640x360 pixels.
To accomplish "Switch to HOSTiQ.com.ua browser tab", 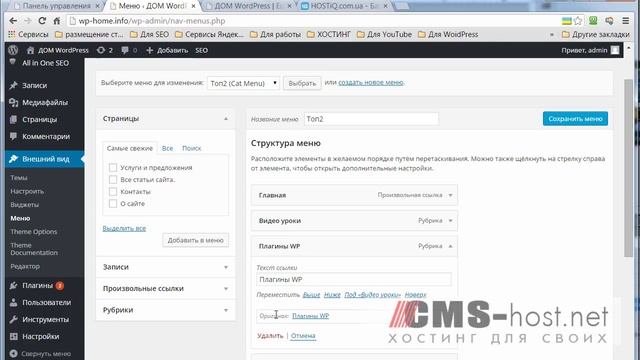I will tap(345, 6).
